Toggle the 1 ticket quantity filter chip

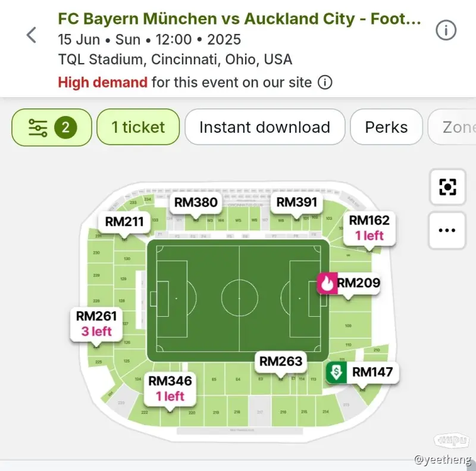tap(138, 127)
